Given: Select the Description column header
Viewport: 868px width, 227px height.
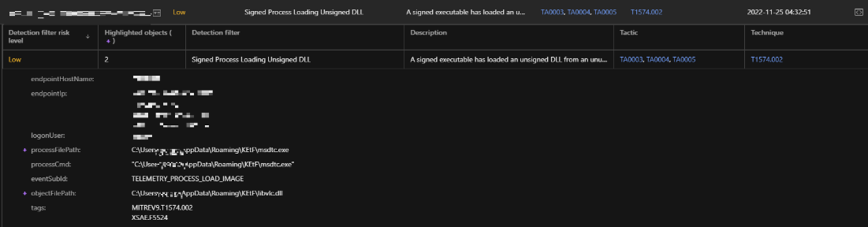Looking at the screenshot, I should [428, 33].
